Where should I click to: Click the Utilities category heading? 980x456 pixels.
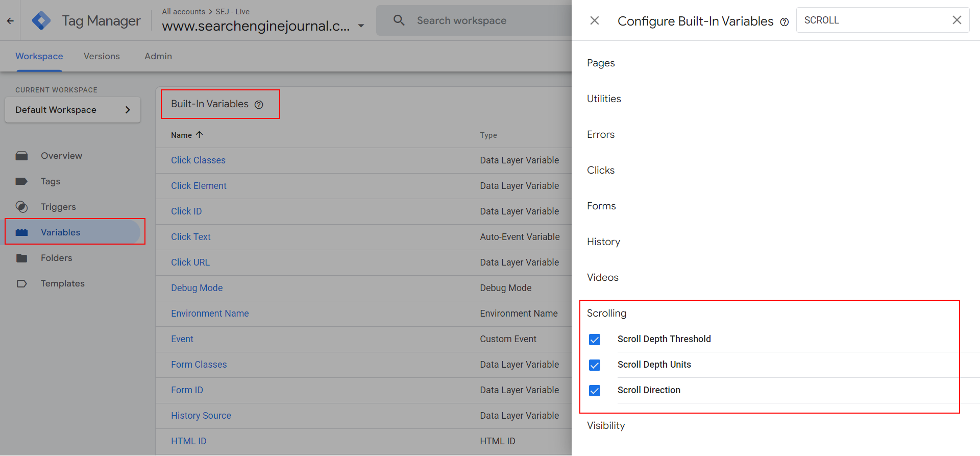click(604, 99)
